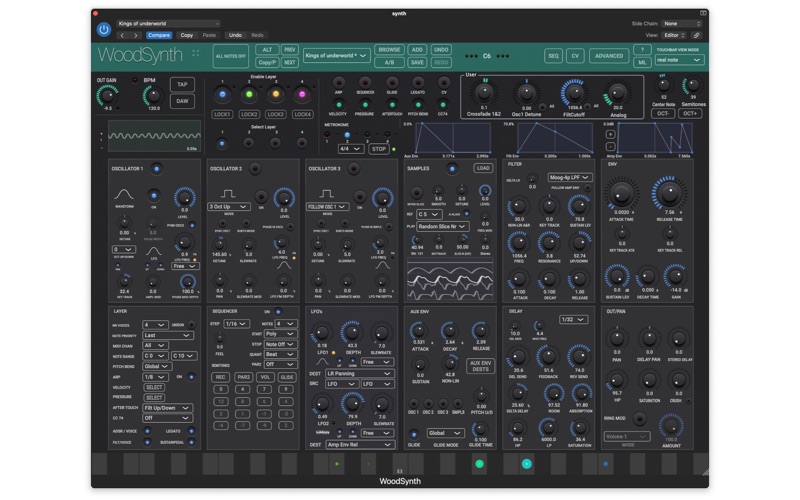Click the Copy button in header

pyautogui.click(x=187, y=35)
